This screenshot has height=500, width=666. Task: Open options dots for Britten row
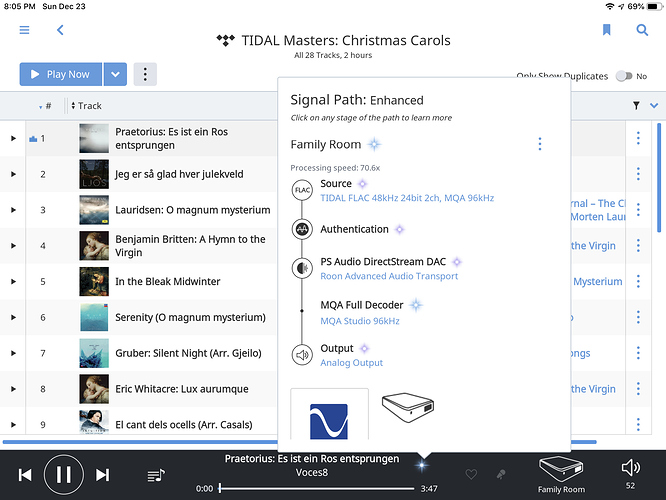[x=638, y=246]
